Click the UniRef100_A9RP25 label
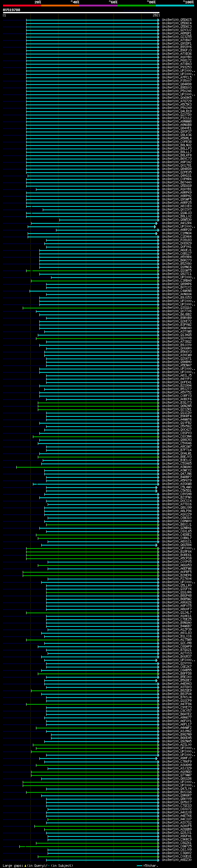Screen dimensions: 197x868 coord(177,203)
